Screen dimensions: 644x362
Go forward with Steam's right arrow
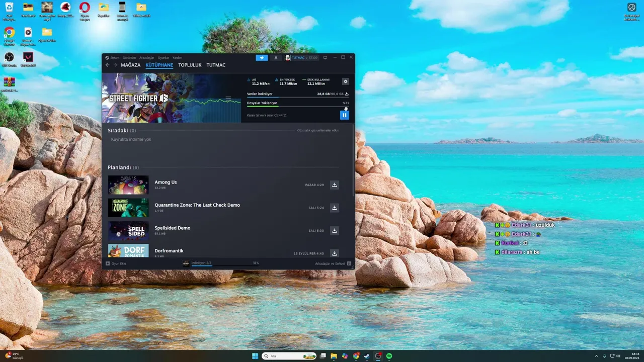[115, 65]
